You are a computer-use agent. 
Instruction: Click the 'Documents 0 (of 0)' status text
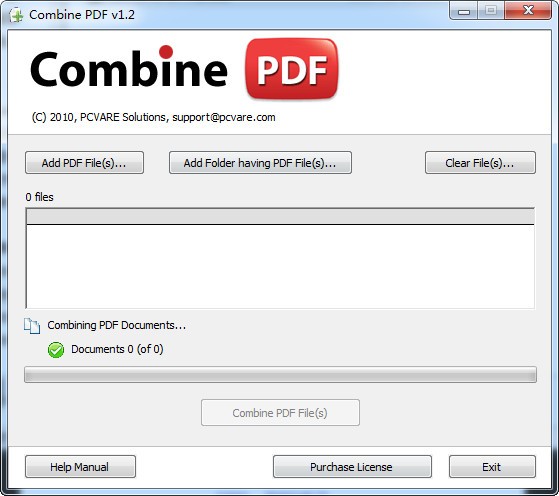pyautogui.click(x=117, y=349)
